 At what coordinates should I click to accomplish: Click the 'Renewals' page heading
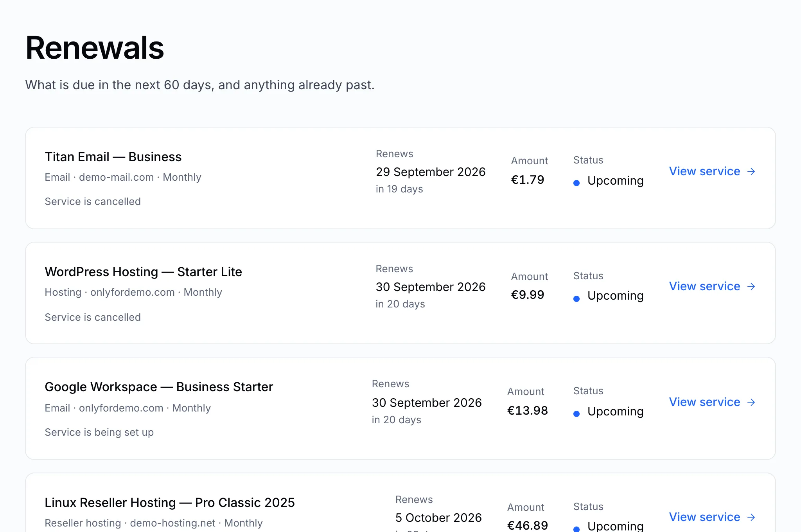point(95,48)
